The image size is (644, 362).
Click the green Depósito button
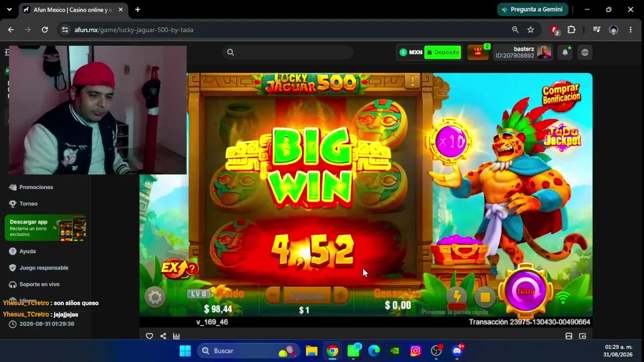tap(443, 52)
